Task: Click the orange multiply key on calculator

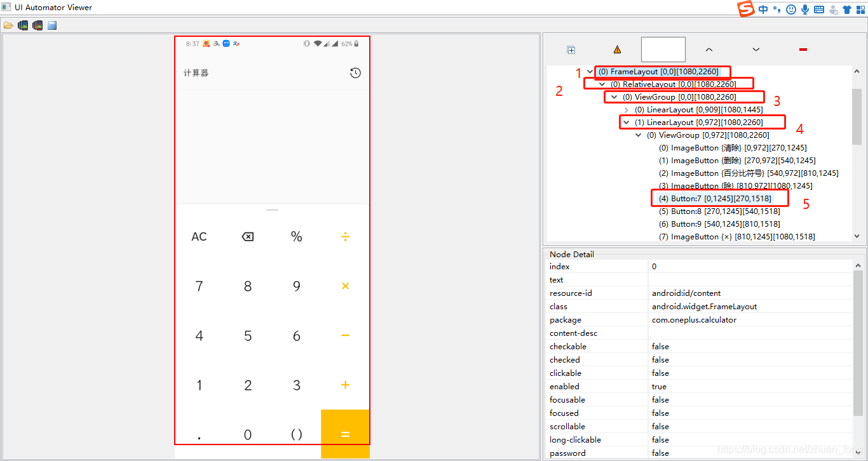Action: [x=345, y=286]
